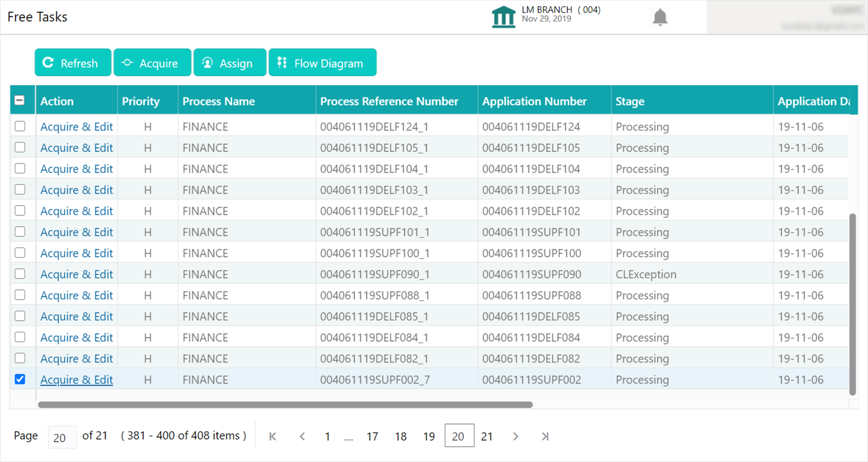Click the Acquire toolbar button
868x462 pixels.
pyautogui.click(x=152, y=63)
